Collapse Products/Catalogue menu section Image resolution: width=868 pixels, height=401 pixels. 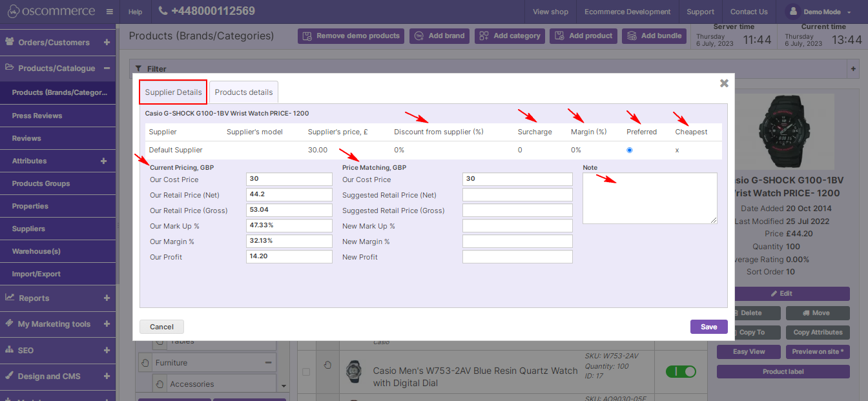(x=107, y=68)
